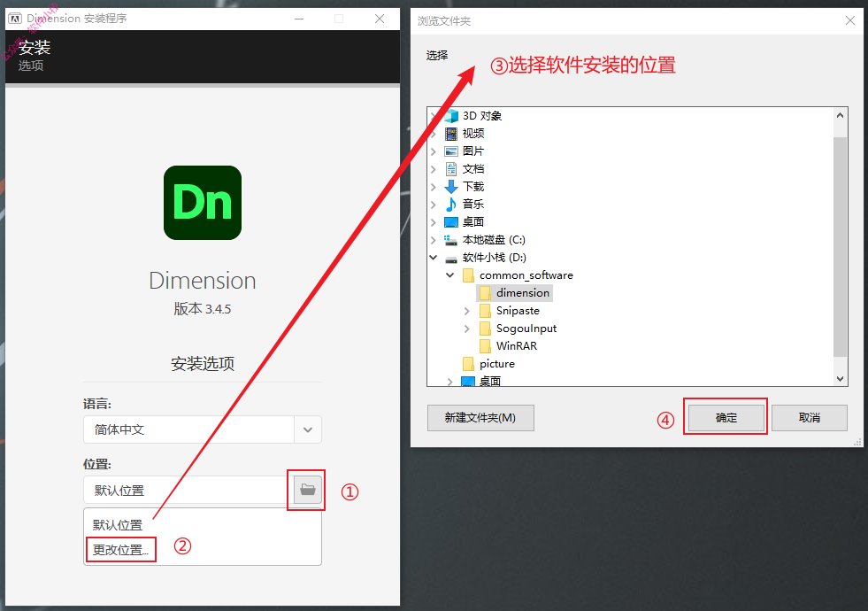Select the 音乐 music note icon
The height and width of the screenshot is (611, 868).
452,205
